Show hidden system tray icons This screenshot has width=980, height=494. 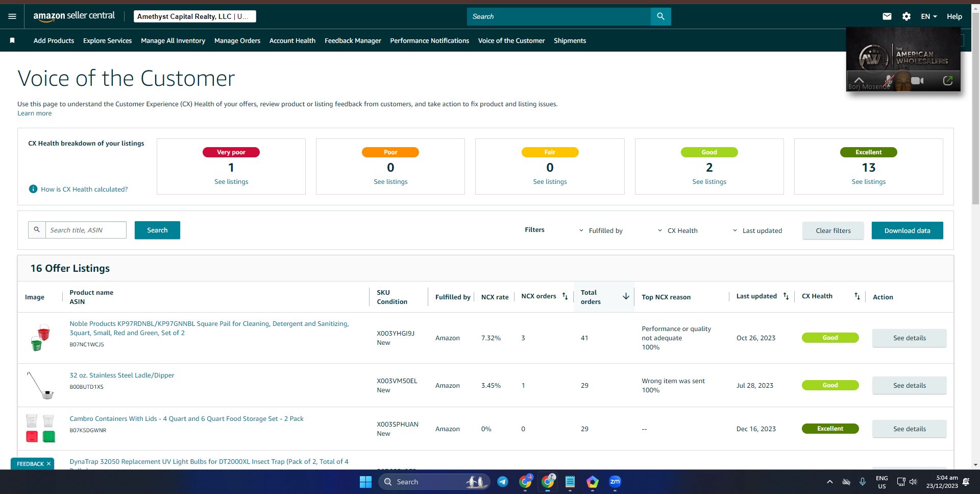[830, 482]
